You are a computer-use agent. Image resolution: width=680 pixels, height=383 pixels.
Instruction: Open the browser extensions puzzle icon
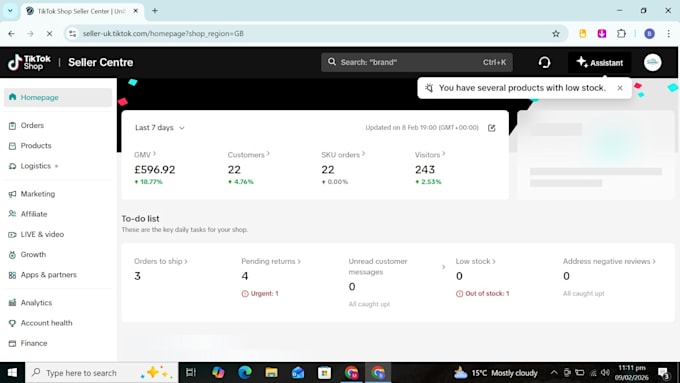click(x=621, y=33)
